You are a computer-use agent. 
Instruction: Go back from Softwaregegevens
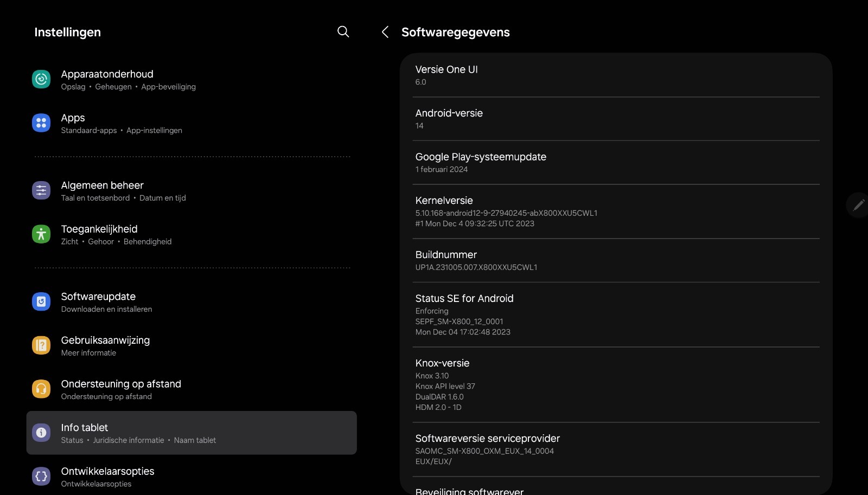click(x=385, y=32)
